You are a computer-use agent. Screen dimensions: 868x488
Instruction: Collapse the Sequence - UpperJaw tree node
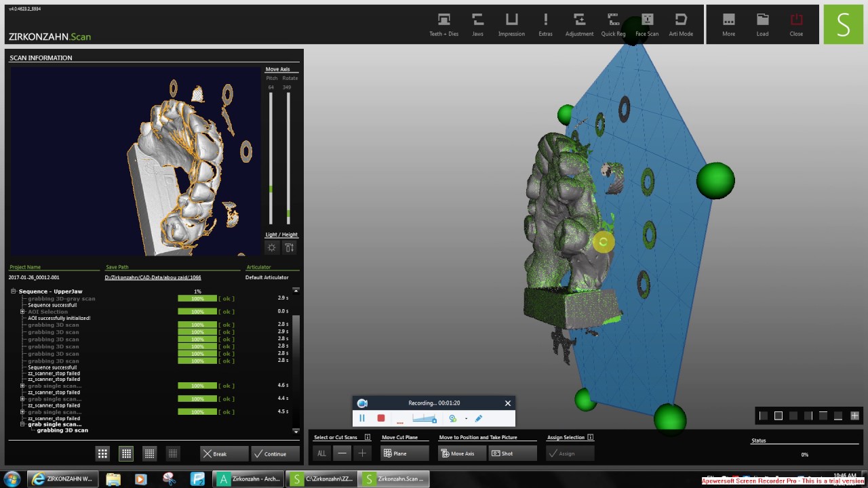tap(13, 291)
